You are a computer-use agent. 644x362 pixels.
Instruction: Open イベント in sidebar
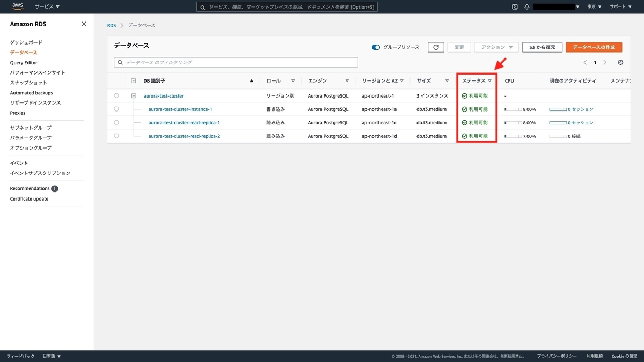point(19,163)
